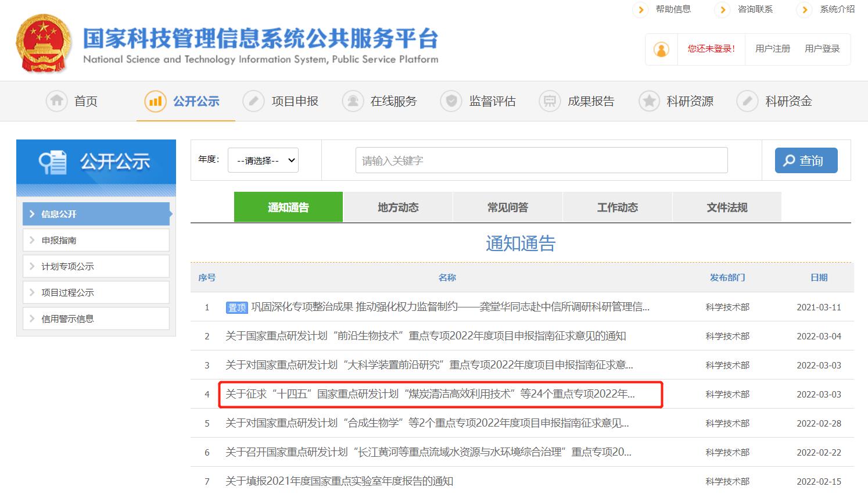Screen dimensions: 868x494
Task: Click the 用户注册 link
Action: click(772, 49)
